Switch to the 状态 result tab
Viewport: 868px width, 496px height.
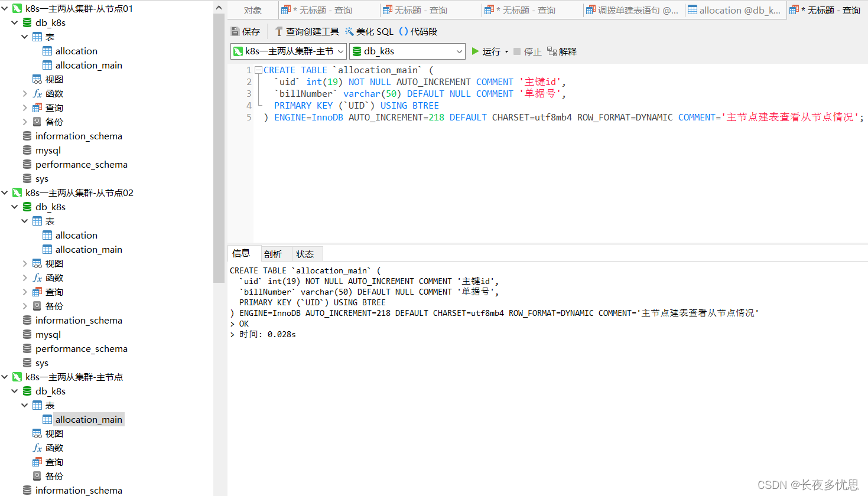pos(305,254)
